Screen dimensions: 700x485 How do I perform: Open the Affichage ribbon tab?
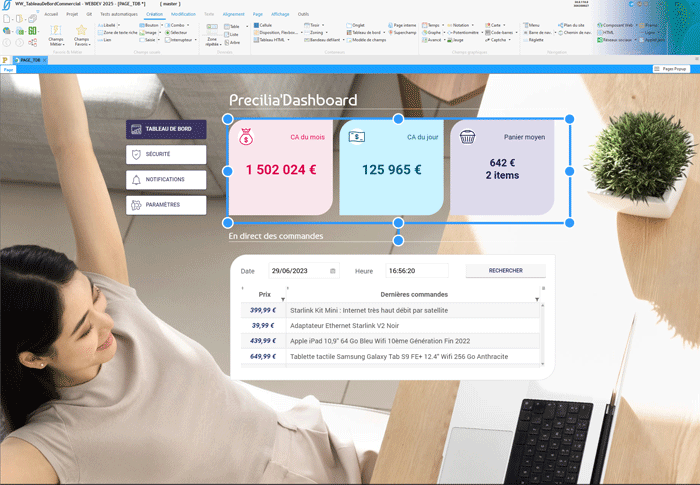(280, 14)
